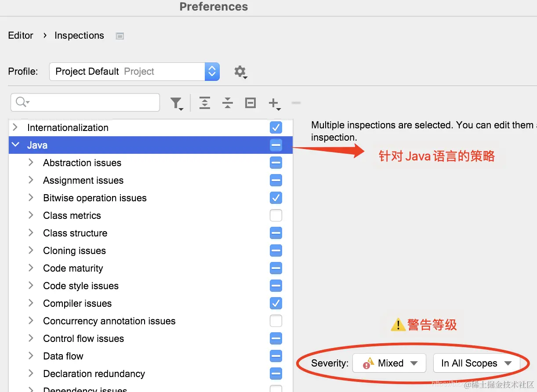Click the Collapse All toolbar icon
The height and width of the screenshot is (392, 537).
[228, 103]
